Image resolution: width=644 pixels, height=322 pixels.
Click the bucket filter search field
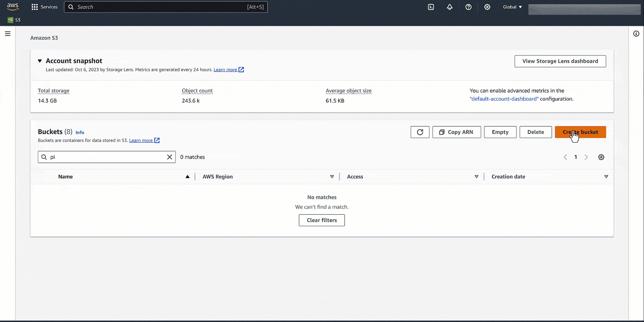(107, 157)
